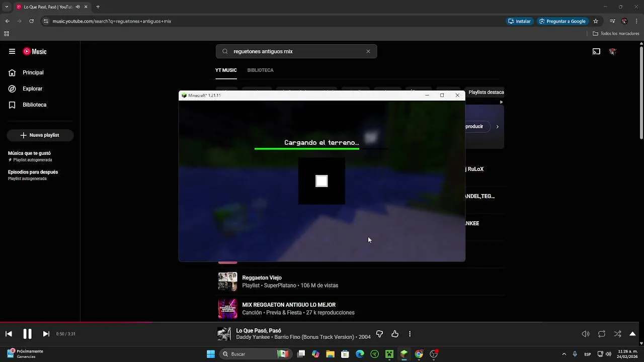Click the Minecraft window title bar icon
This screenshot has height=362, width=644.
click(184, 96)
